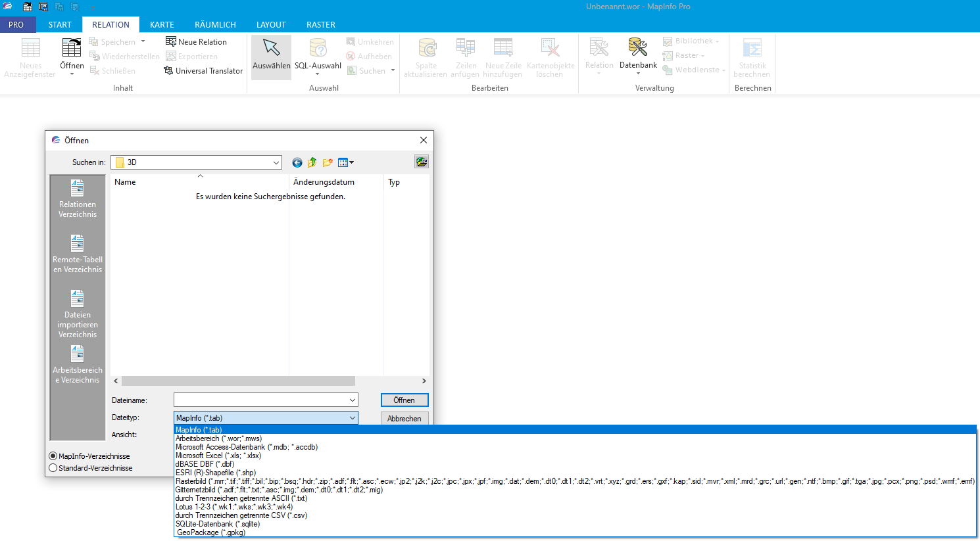Click Neue Zeile hinzufügen icon

tap(503, 48)
